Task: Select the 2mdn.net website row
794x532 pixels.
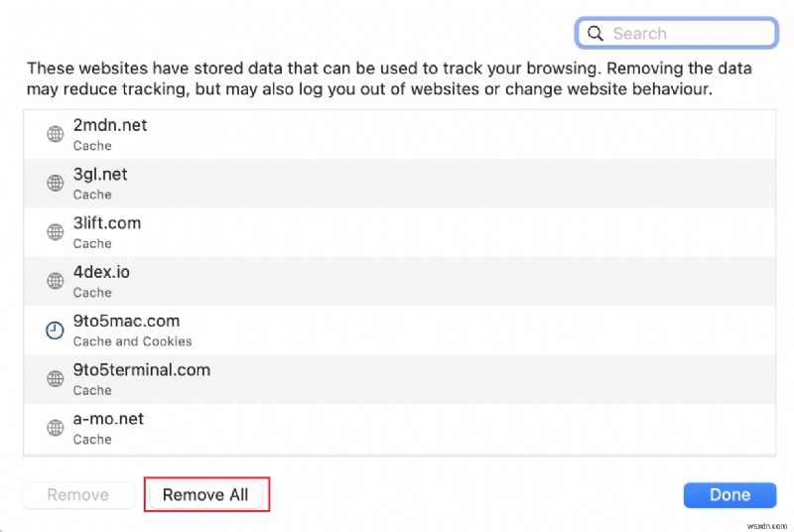Action: (397, 134)
